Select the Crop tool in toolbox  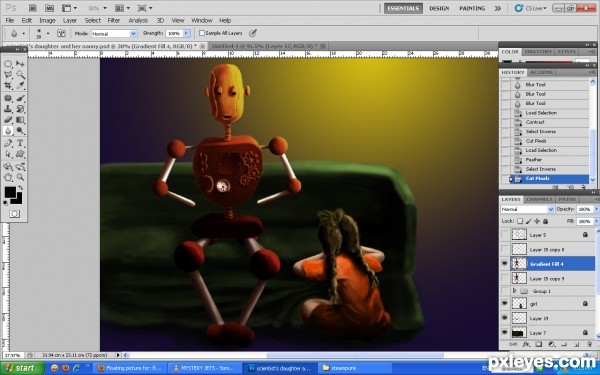8,85
